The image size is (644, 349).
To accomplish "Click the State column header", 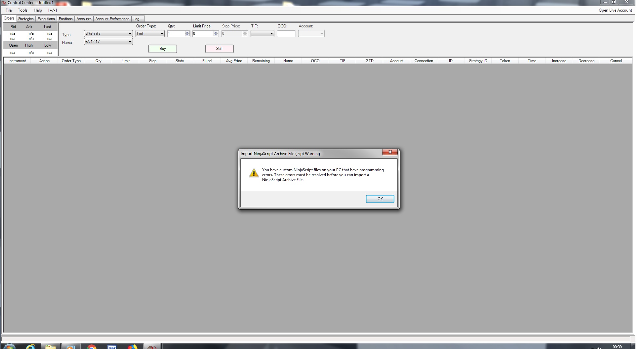I will pos(180,61).
